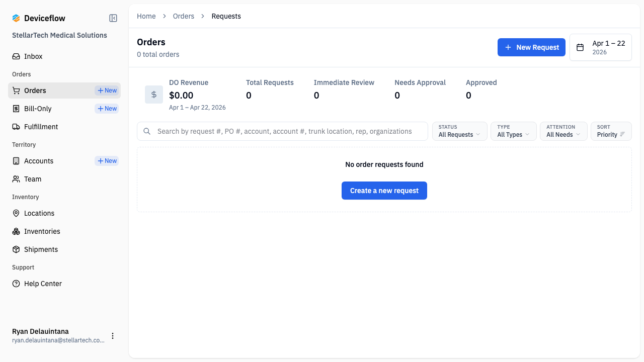
Task: Collapse the sidebar panel icon
Action: click(x=113, y=18)
